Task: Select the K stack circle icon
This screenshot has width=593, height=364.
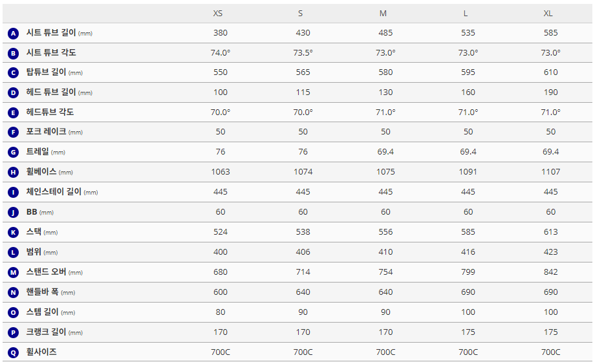Action: [x=14, y=232]
